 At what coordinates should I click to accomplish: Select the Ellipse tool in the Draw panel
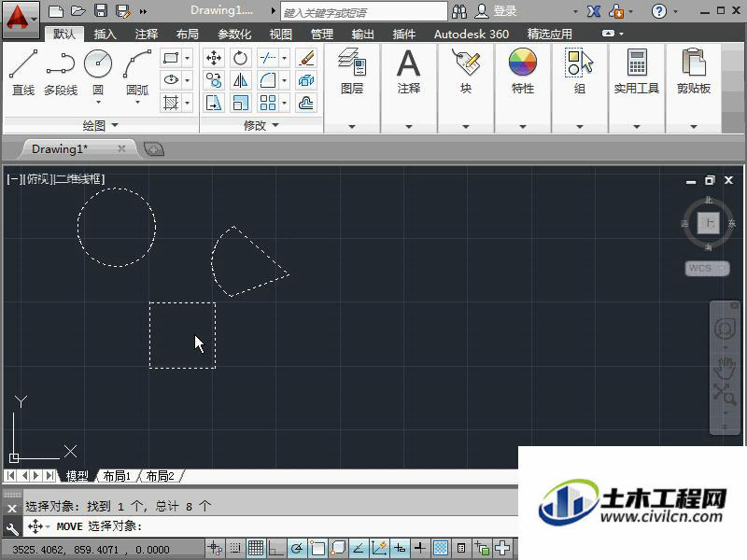pos(171,80)
